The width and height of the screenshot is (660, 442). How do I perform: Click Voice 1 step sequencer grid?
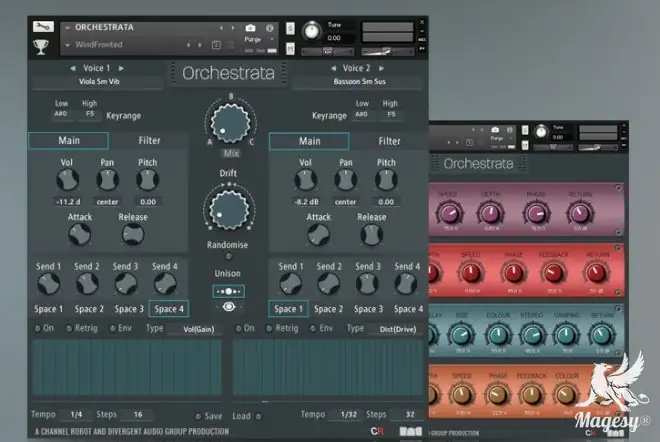pos(127,367)
